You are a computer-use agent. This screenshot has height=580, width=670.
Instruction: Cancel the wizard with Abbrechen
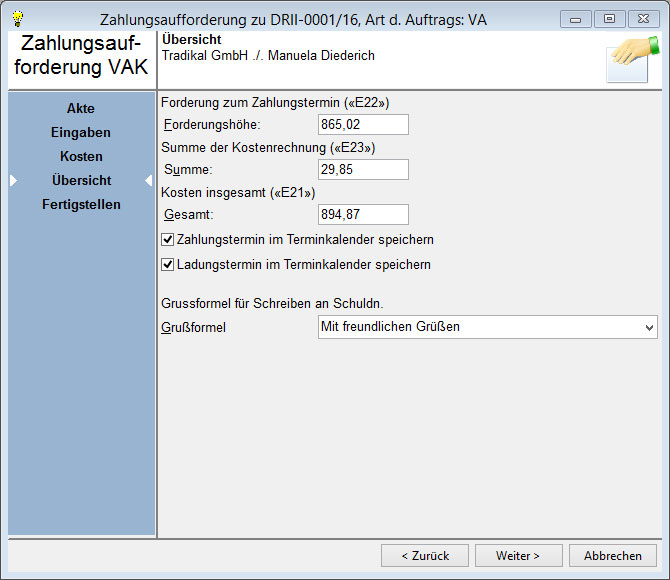[x=613, y=555]
